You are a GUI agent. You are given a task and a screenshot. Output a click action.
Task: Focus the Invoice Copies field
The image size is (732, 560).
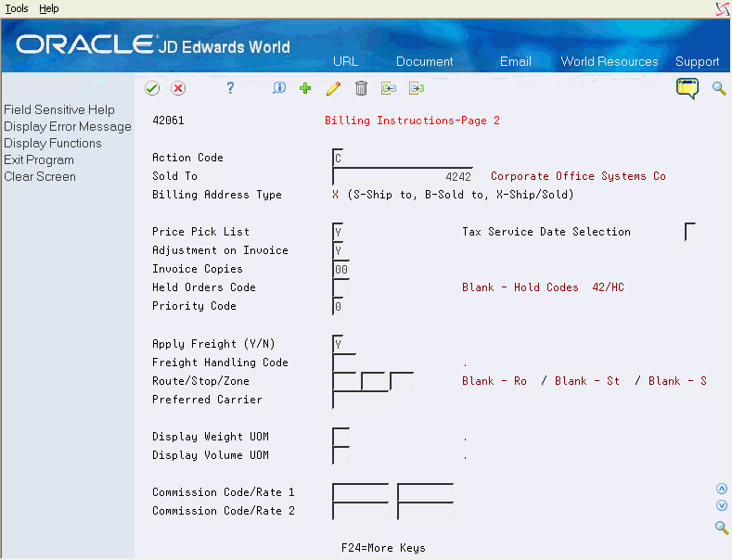click(x=340, y=269)
